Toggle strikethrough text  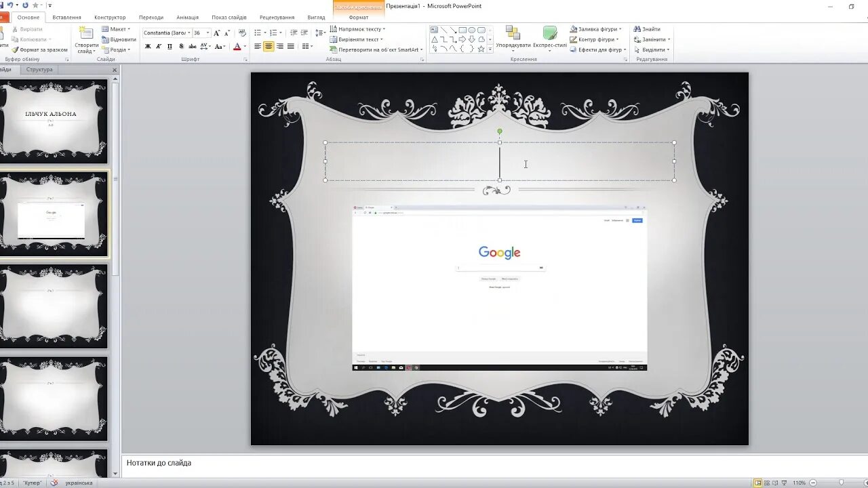[193, 46]
